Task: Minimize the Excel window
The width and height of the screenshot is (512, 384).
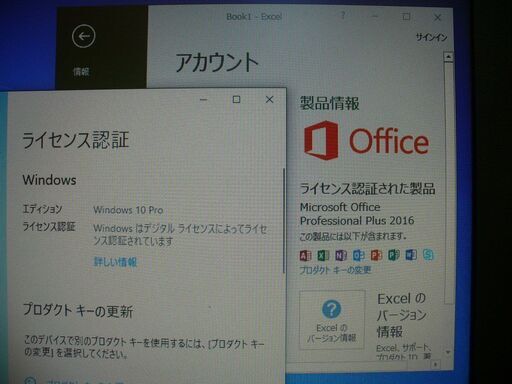Action: click(375, 16)
